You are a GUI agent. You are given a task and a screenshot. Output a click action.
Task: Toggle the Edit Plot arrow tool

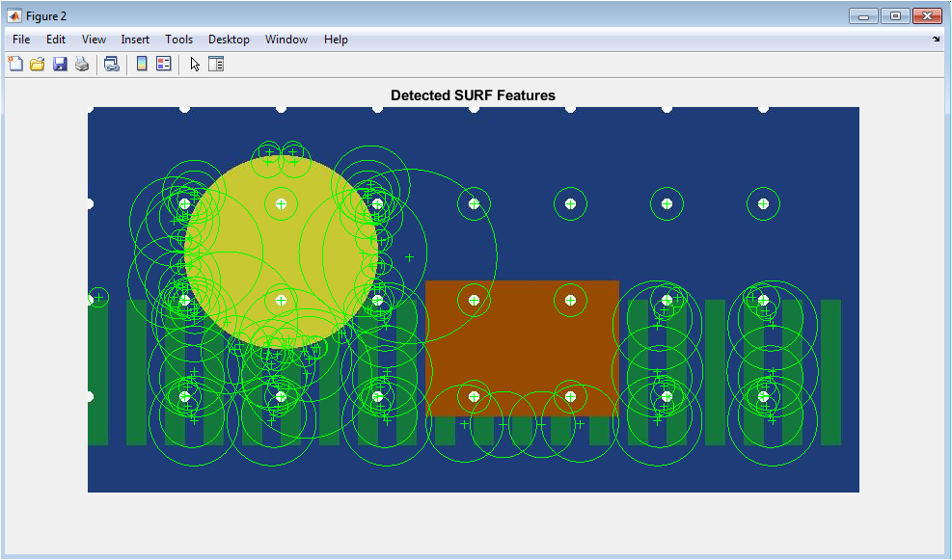tap(194, 65)
